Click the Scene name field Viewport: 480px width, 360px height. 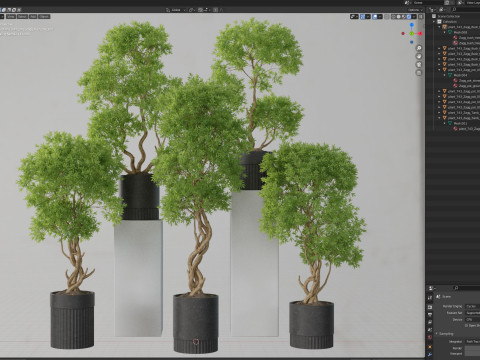tap(428, 3)
